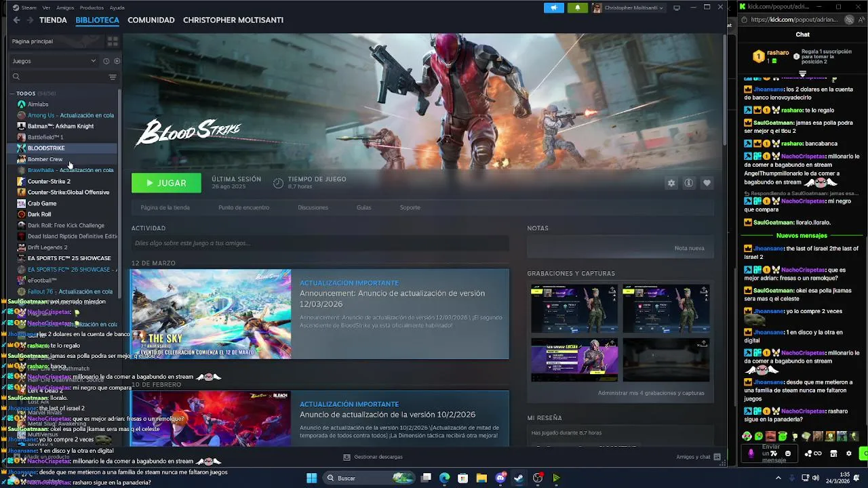Switch to TIENDA tab
Screen dimensions: 868x488
[53, 20]
